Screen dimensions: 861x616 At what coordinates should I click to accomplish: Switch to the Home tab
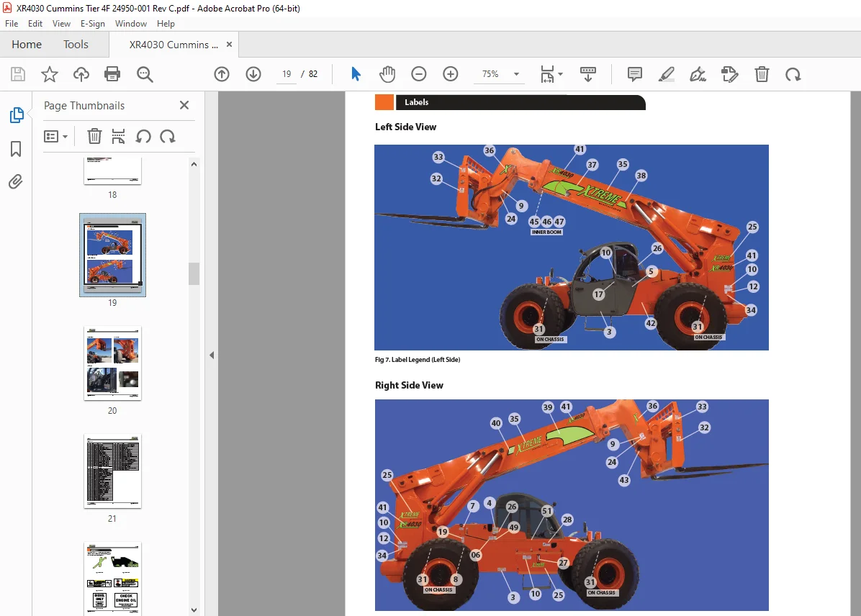(27, 45)
